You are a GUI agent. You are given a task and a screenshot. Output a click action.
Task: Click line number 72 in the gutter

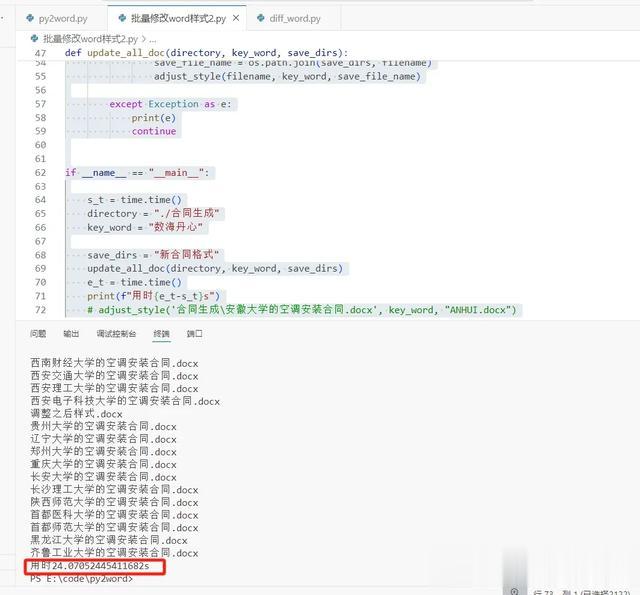tap(40, 310)
